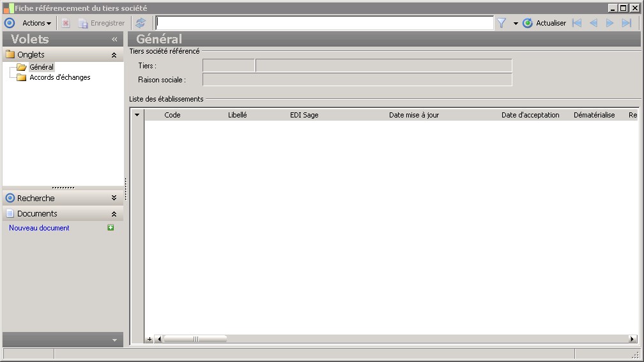Screen dimensions: 644x362
Task: Click the green plus add document icon
Action: point(111,227)
